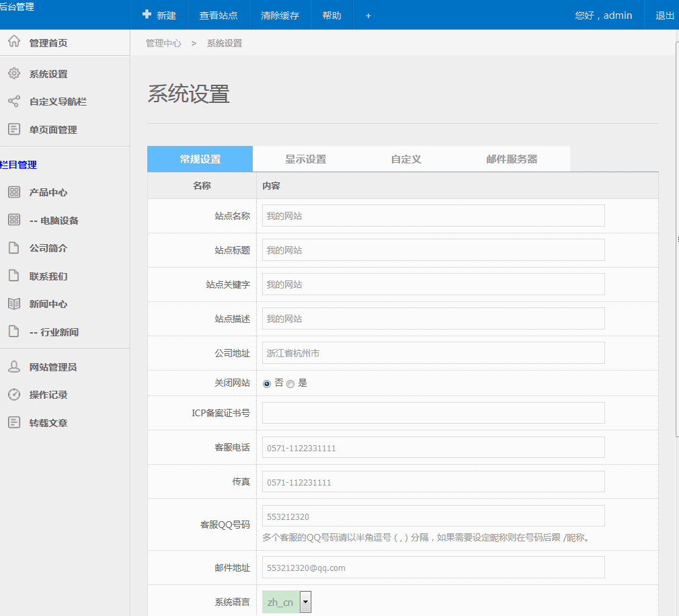Click the ICP备案证书号 input field
This screenshot has width=679, height=616.
tap(433, 413)
